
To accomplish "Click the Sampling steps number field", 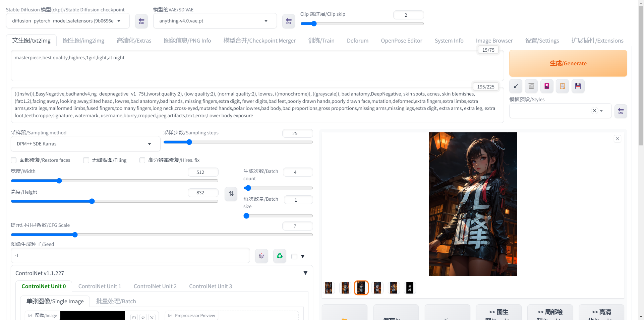I will pyautogui.click(x=298, y=133).
